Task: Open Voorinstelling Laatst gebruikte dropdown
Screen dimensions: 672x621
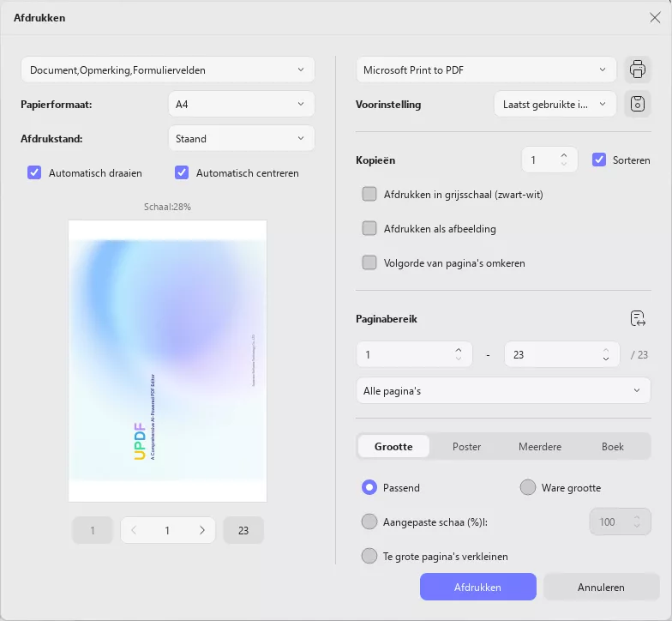Action: coord(555,104)
